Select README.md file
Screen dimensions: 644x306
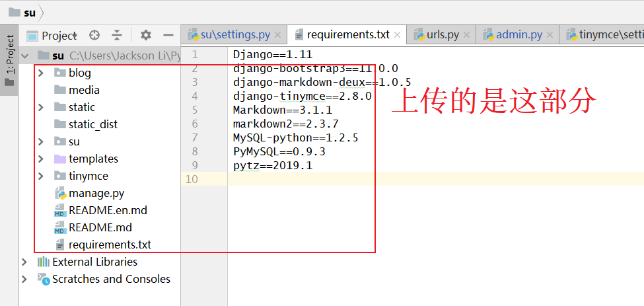100,227
